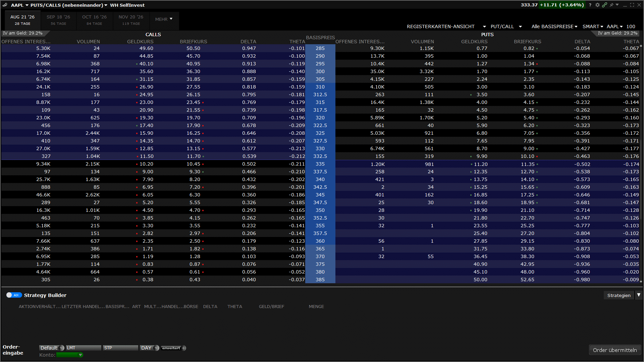This screenshot has height=362, width=644.
Task: Click call open interest 46.6K at strike 345
Action: [43, 195]
